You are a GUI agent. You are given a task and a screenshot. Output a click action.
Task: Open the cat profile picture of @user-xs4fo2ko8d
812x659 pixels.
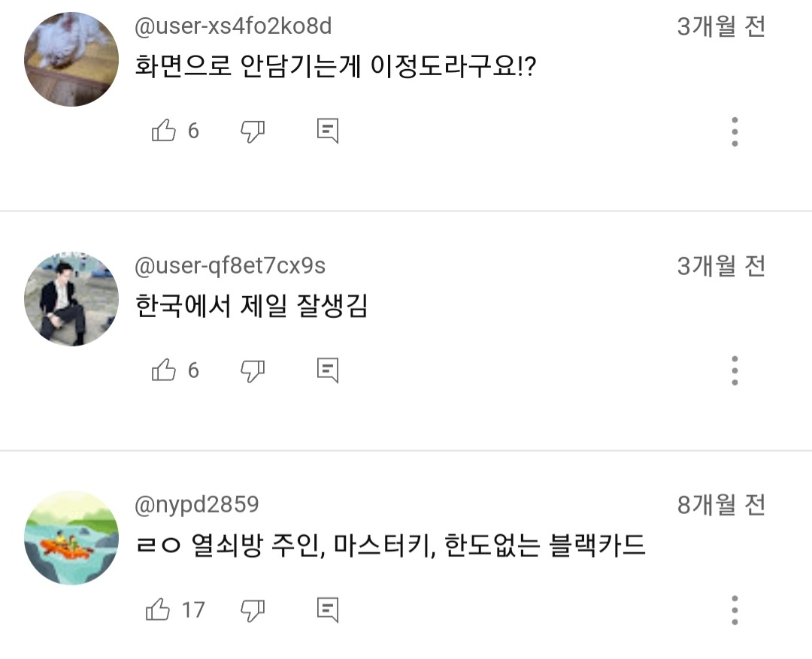tap(71, 53)
